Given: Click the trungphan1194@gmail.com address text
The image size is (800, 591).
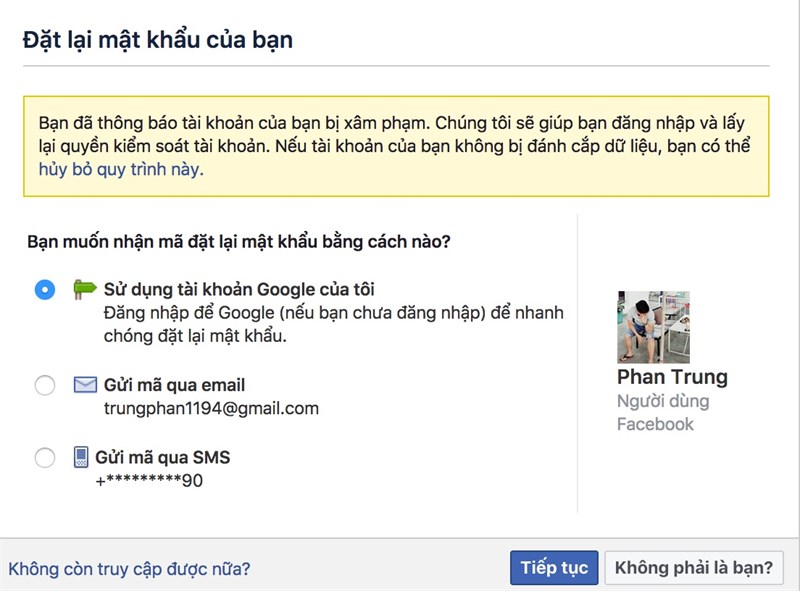Looking at the screenshot, I should [x=211, y=408].
